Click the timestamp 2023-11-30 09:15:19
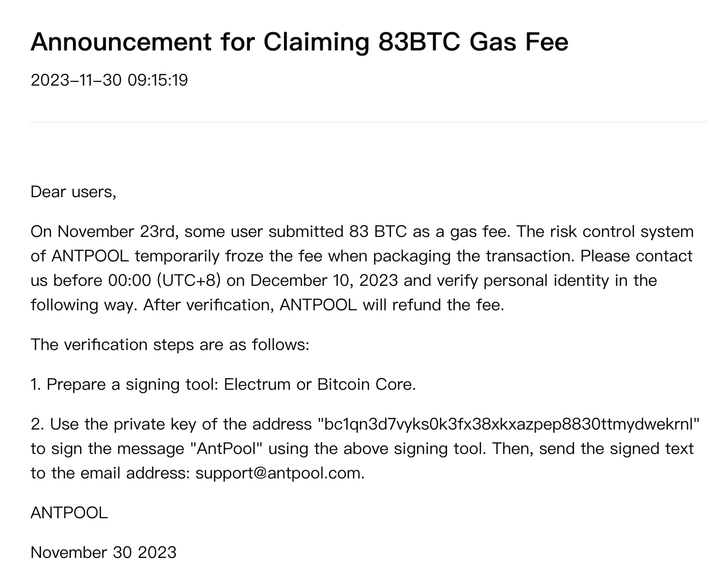The height and width of the screenshot is (587, 728). click(x=109, y=80)
